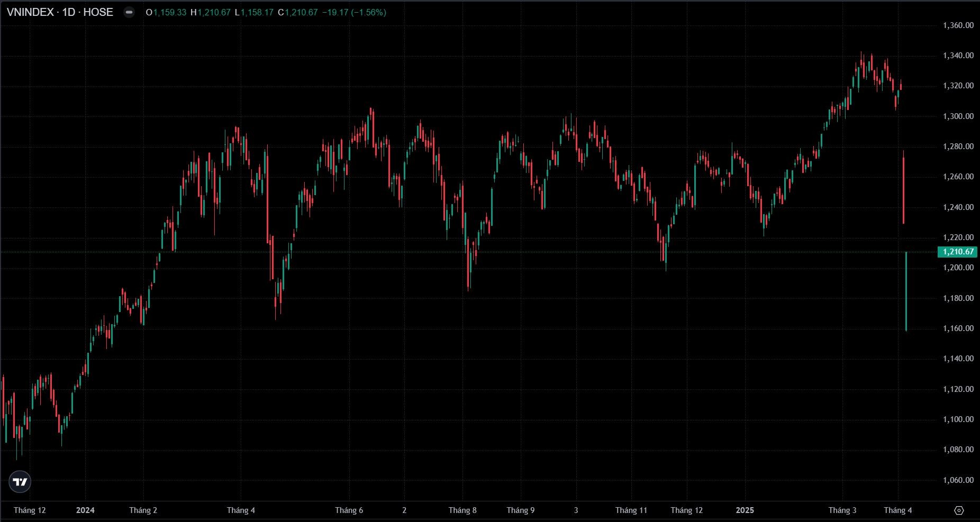Click the 2024 year label on time axis

coord(85,510)
